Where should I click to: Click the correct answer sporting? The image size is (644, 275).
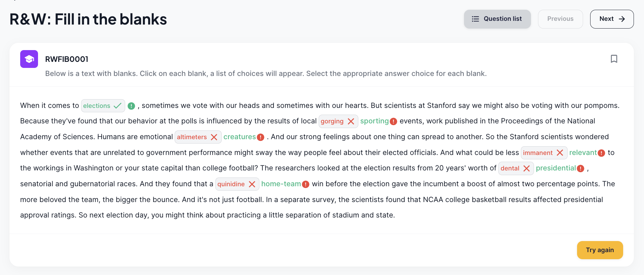tap(374, 121)
